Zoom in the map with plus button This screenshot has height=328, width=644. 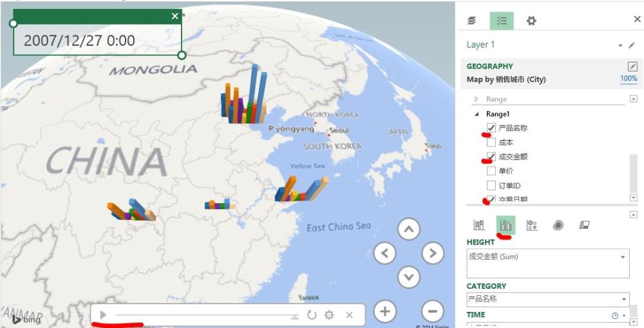click(385, 311)
